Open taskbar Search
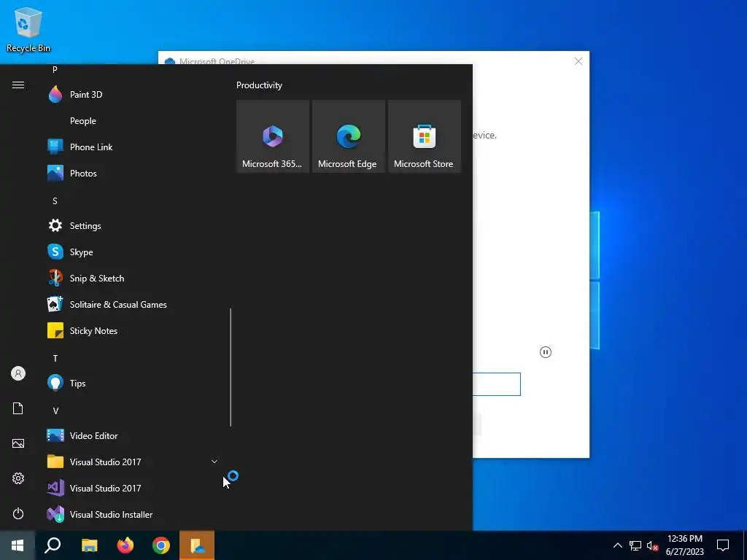Image resolution: width=747 pixels, height=560 pixels. coord(53,545)
